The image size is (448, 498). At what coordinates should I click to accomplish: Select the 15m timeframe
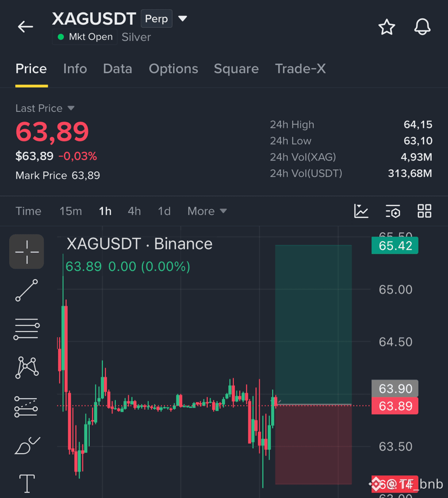(71, 211)
